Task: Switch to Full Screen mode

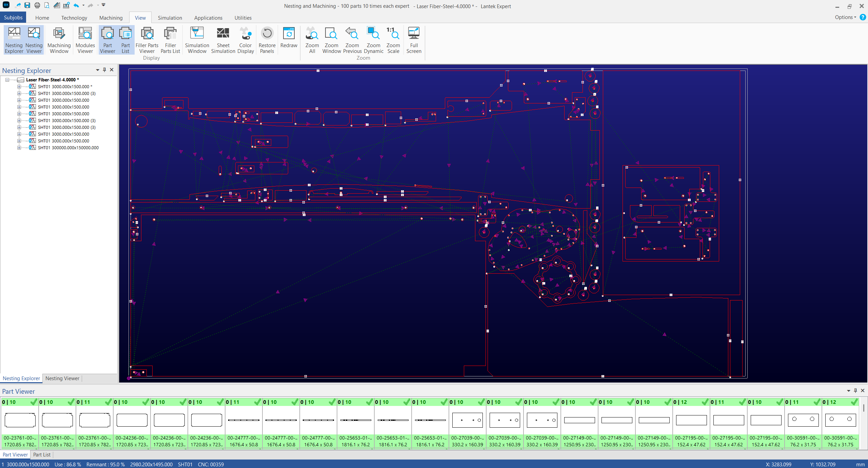Action: tap(414, 40)
